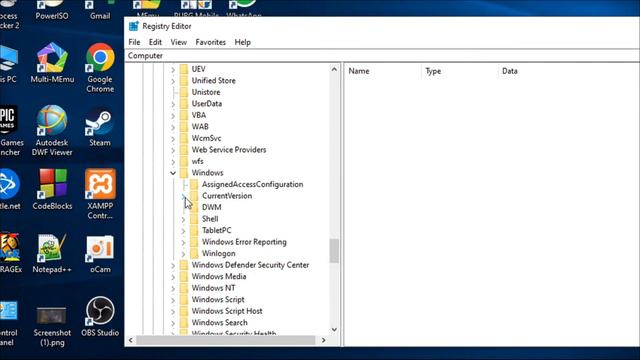This screenshot has height=360, width=640.
Task: Launch Google Chrome from the desktop
Action: point(100,67)
